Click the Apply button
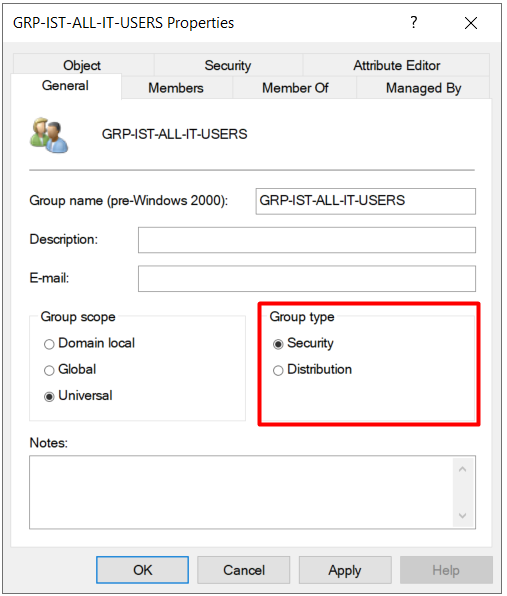Viewport: 507px width, 596px height. click(x=345, y=570)
